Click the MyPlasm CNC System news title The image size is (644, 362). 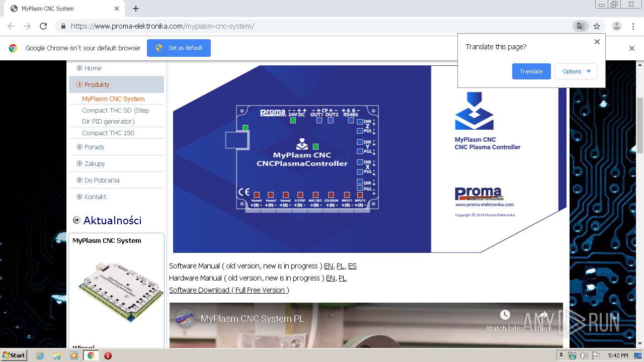[x=107, y=240]
